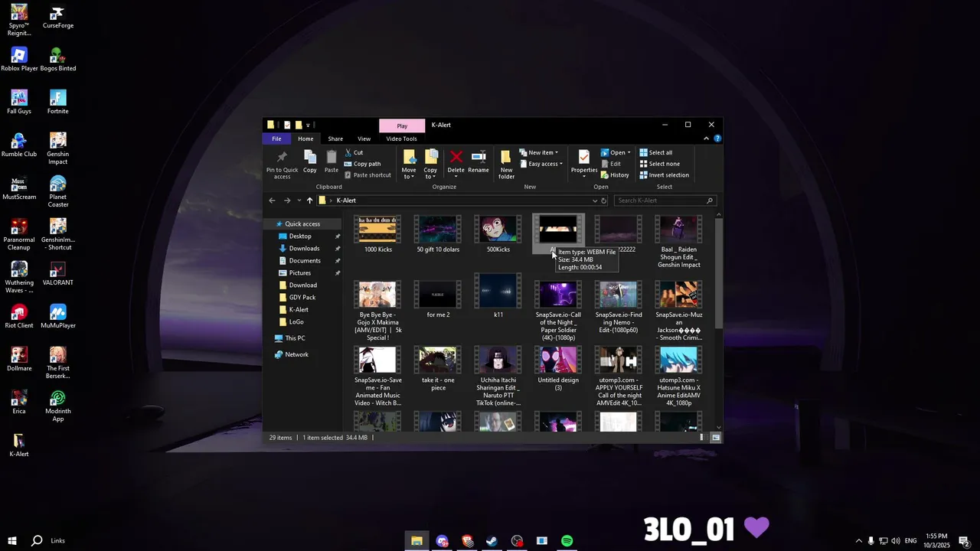Click Select all in the ribbon
This screenshot has width=980, height=551.
click(x=655, y=152)
